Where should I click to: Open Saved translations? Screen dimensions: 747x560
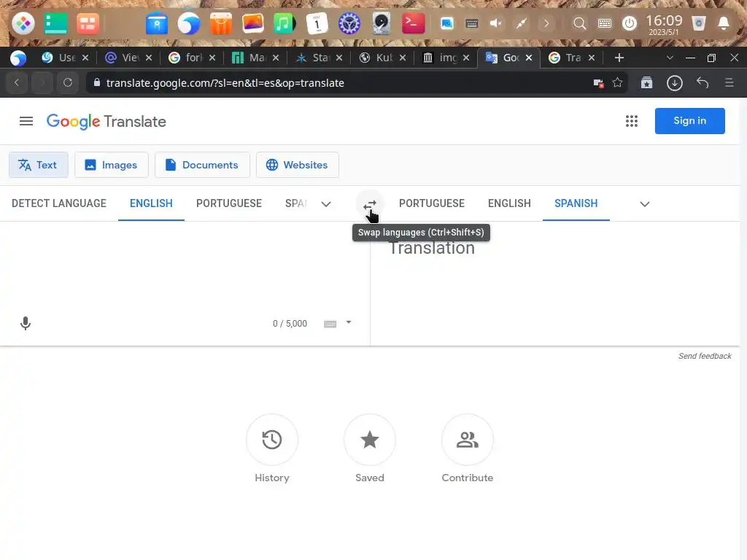[x=370, y=448]
